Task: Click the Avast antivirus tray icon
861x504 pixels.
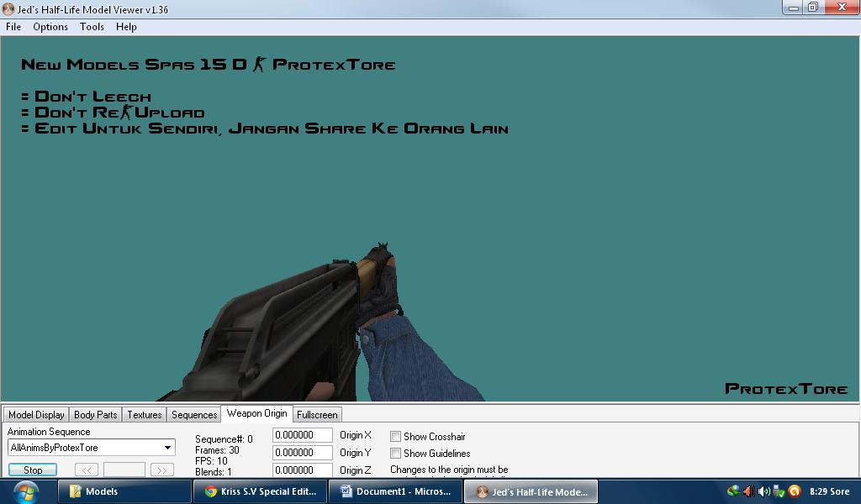Action: click(794, 491)
